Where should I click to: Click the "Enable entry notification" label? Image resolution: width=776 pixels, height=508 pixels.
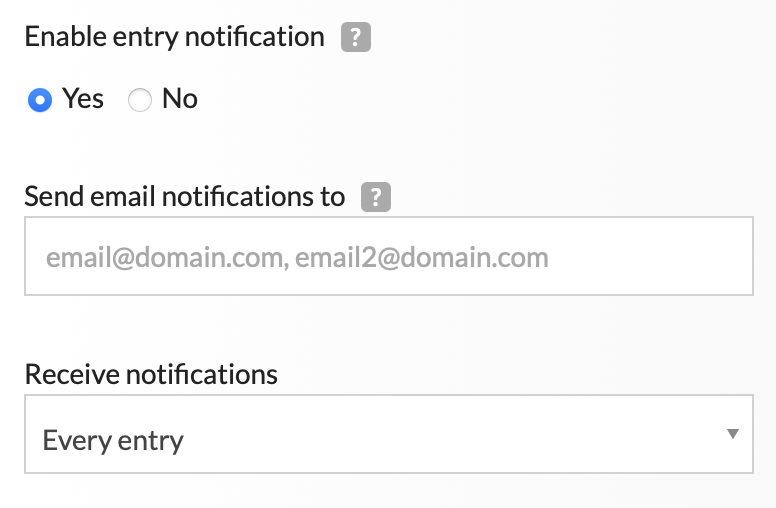pyautogui.click(x=175, y=37)
